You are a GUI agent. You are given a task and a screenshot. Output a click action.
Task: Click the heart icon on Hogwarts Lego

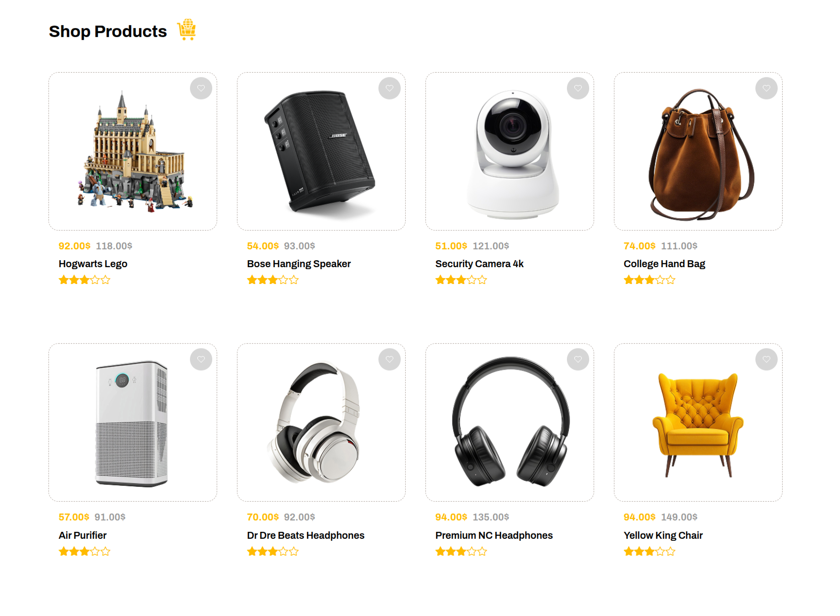(x=201, y=89)
